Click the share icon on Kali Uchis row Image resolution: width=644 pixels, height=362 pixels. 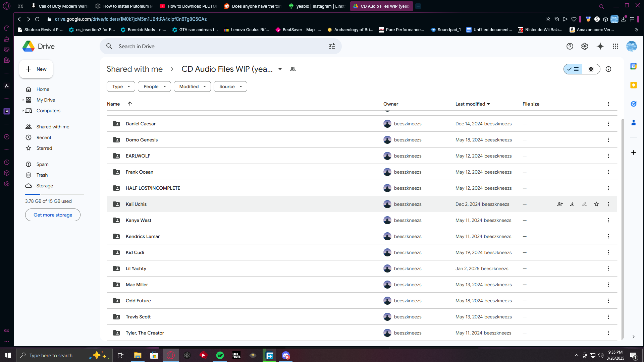[560, 204]
